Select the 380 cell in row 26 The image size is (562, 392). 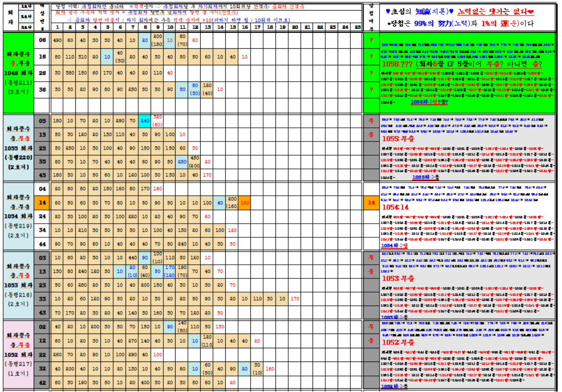tap(70, 73)
